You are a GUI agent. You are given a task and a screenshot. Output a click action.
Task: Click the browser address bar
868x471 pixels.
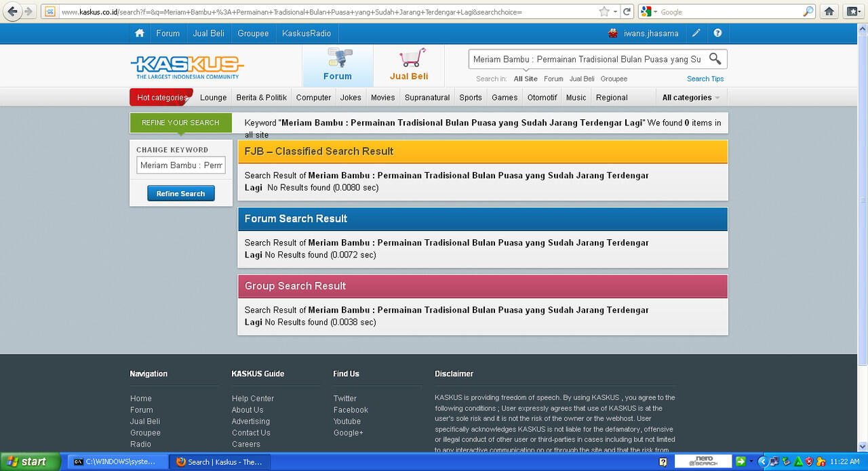325,12
